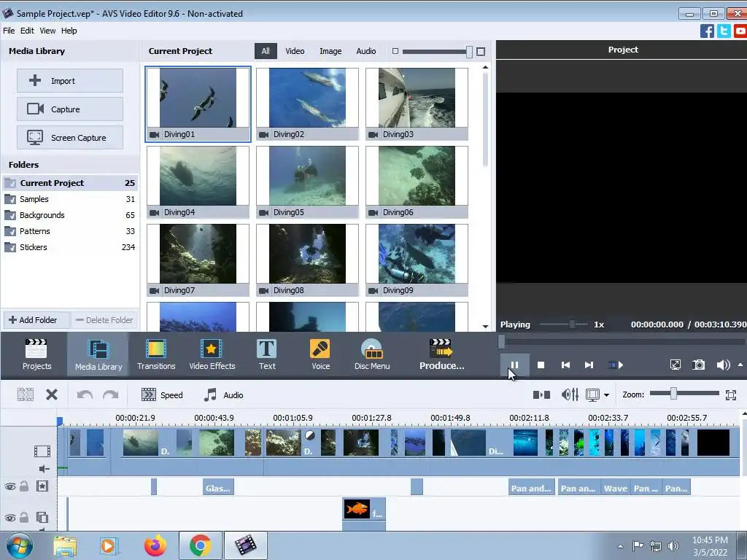Filter media by Audio tab
Viewport: 747px width, 560px height.
366,51
